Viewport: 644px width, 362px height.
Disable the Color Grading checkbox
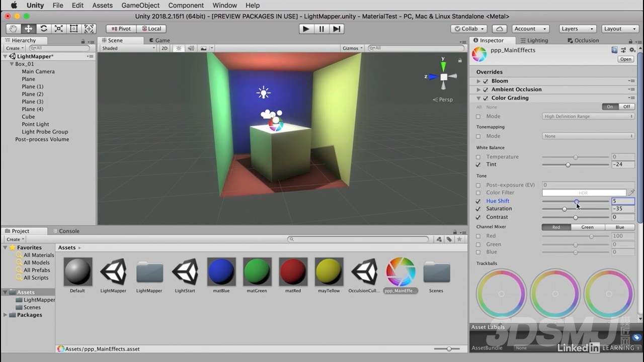click(486, 98)
